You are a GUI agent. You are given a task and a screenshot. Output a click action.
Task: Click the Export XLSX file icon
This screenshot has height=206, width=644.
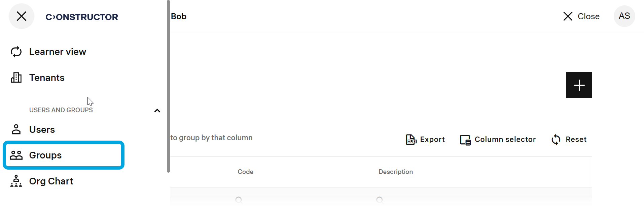click(411, 140)
